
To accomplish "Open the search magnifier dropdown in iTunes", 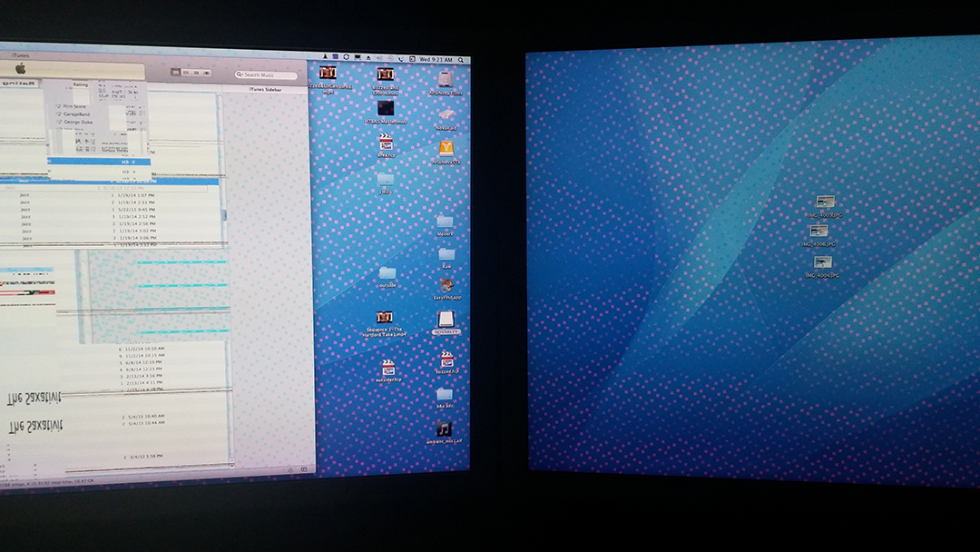I will (x=239, y=74).
